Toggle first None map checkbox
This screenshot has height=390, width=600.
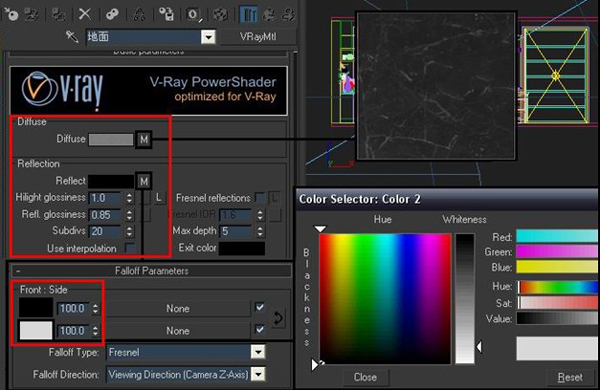click(x=259, y=307)
